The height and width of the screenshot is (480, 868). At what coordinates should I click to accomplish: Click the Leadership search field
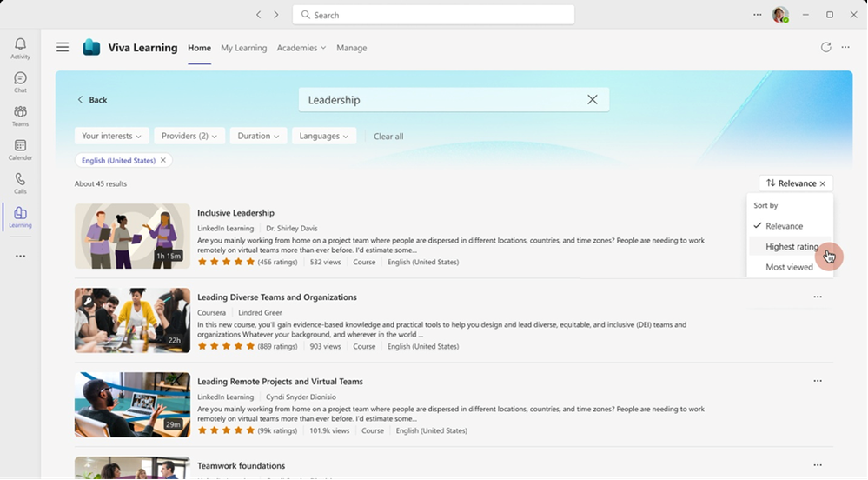[454, 100]
